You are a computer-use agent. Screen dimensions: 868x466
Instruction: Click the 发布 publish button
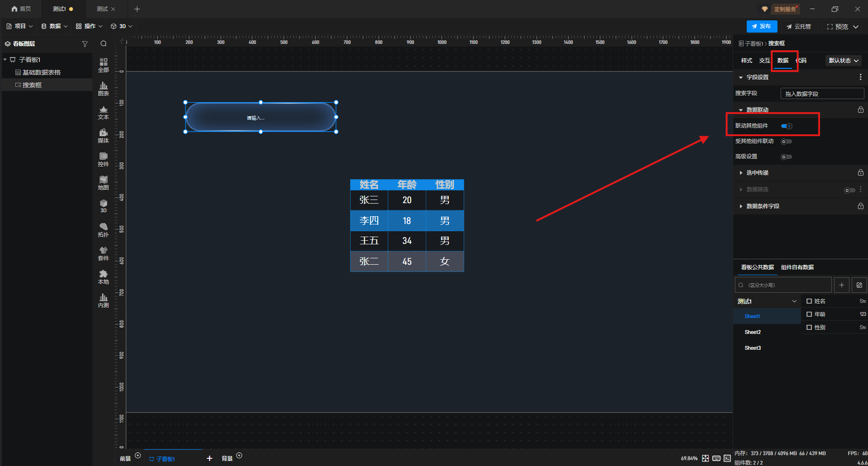[x=762, y=27]
